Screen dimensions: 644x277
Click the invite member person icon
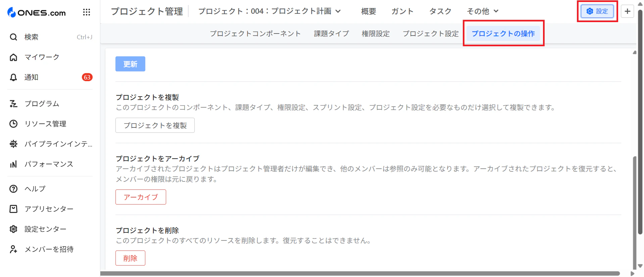point(13,249)
